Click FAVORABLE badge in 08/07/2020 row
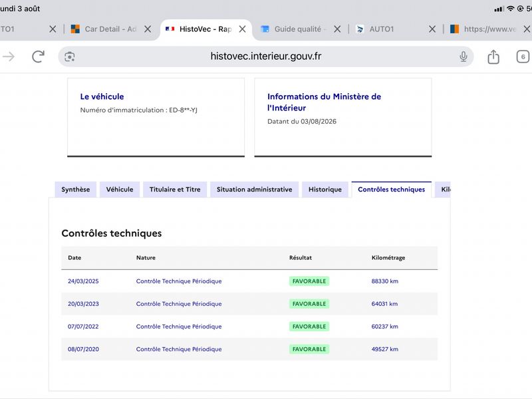The height and width of the screenshot is (399, 532). point(309,349)
